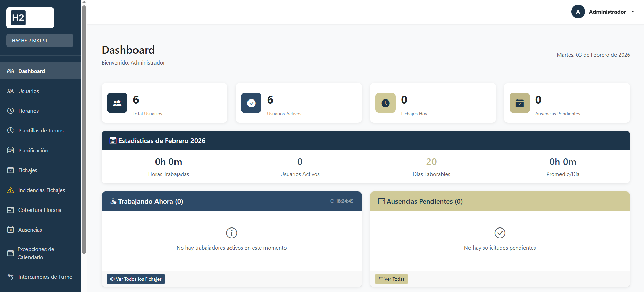The height and width of the screenshot is (292, 644).
Task: Click the Administrador avatar circle
Action: (x=578, y=12)
